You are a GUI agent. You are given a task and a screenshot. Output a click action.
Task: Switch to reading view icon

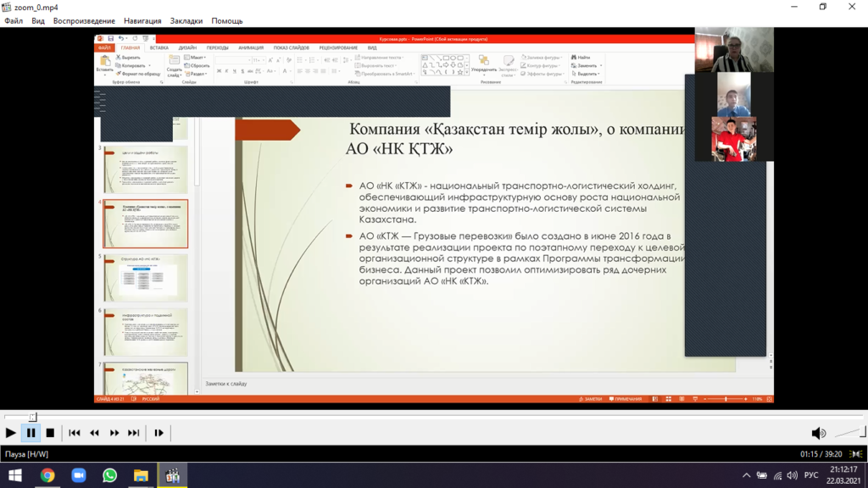point(682,399)
